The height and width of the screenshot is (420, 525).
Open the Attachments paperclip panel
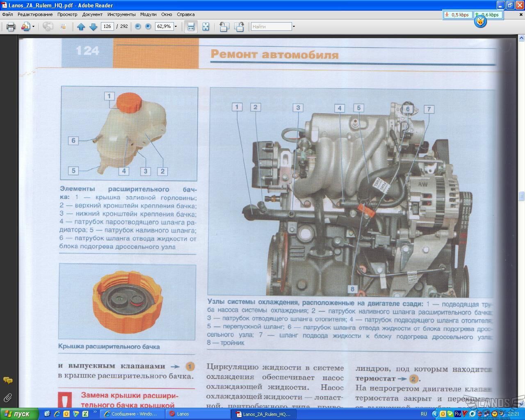pos(7,397)
